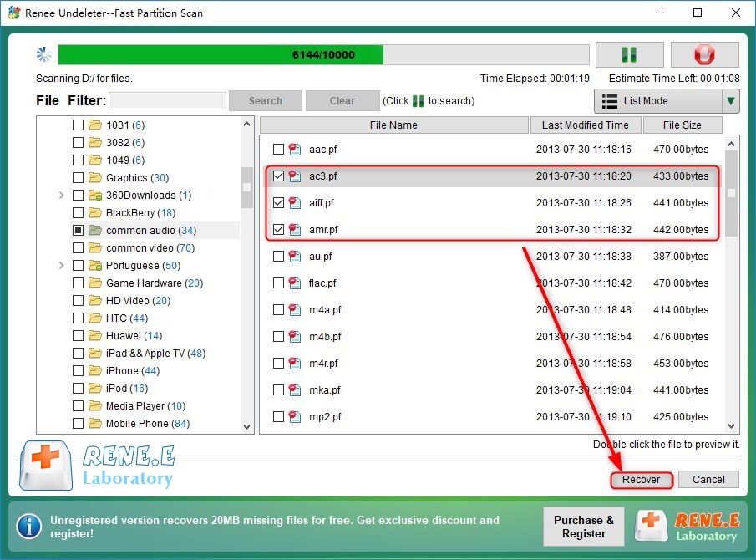Check the 1031 folder checkbox
The width and height of the screenshot is (756, 560).
point(78,125)
